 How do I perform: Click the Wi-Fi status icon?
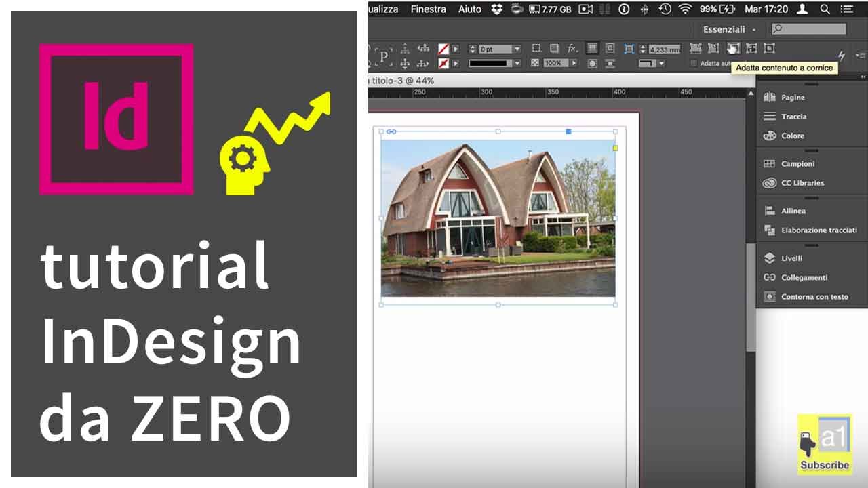pyautogui.click(x=685, y=9)
